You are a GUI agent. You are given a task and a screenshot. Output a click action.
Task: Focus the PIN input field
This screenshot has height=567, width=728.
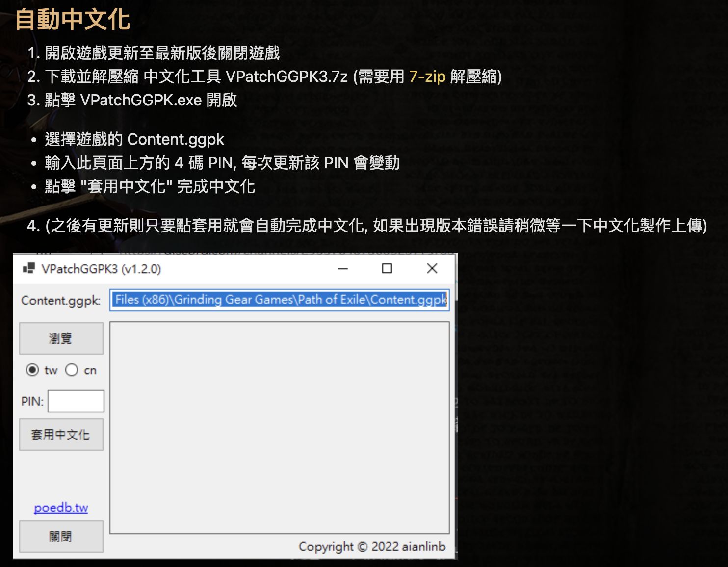(x=75, y=401)
